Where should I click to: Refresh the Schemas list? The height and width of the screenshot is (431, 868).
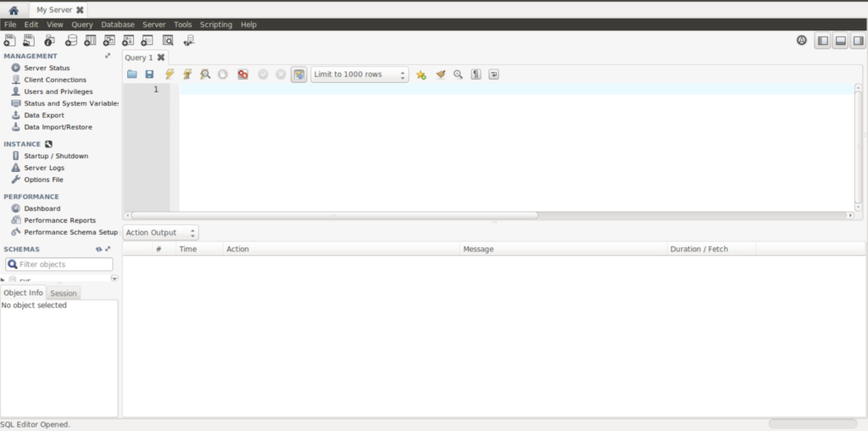click(98, 249)
